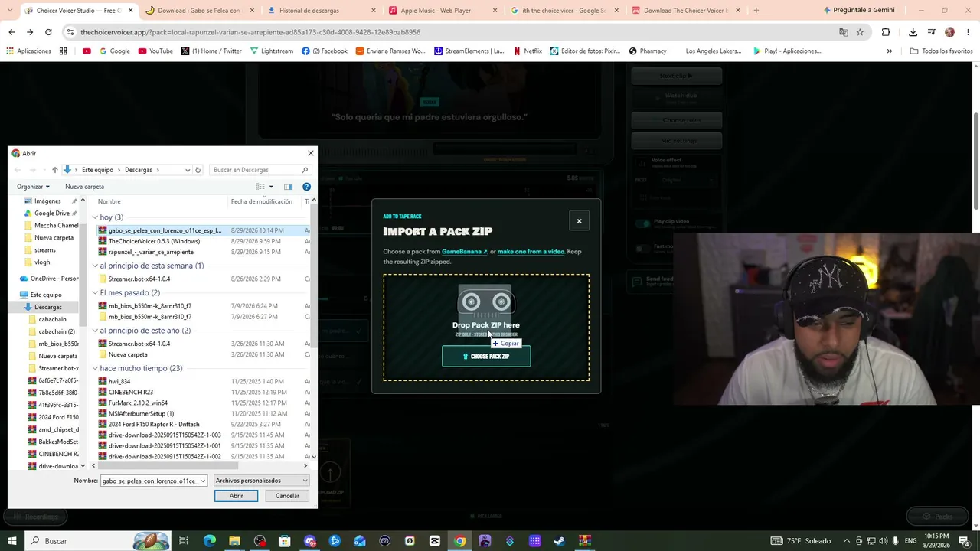
Task: Open the view options dropdown arrow
Action: pyautogui.click(x=271, y=187)
